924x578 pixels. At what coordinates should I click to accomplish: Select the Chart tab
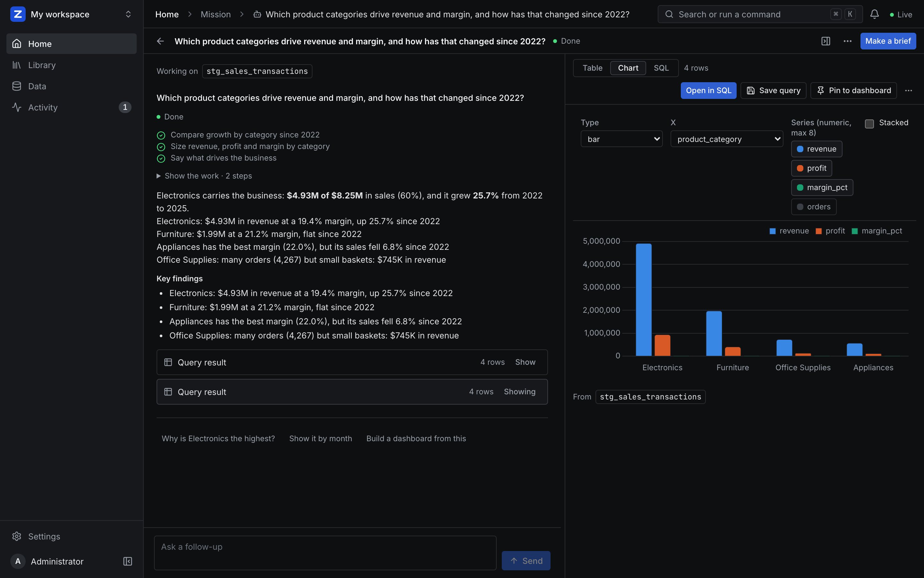coord(628,68)
